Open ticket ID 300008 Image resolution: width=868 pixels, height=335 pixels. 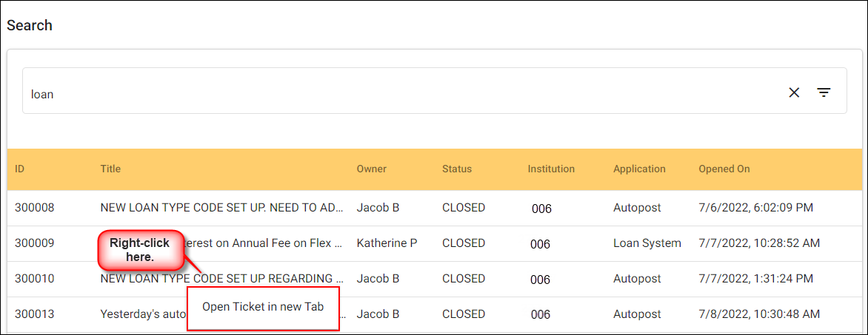[34, 208]
